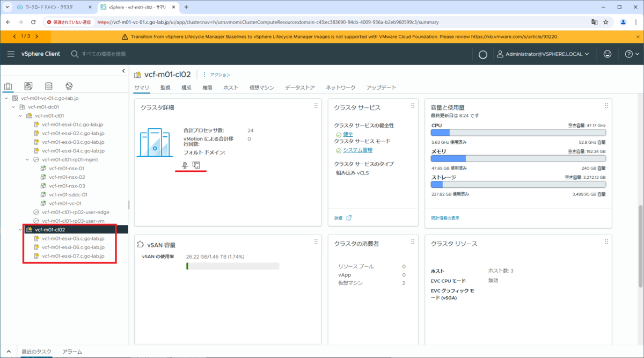Open the アクション menu
This screenshot has width=644, height=358.
click(x=217, y=75)
